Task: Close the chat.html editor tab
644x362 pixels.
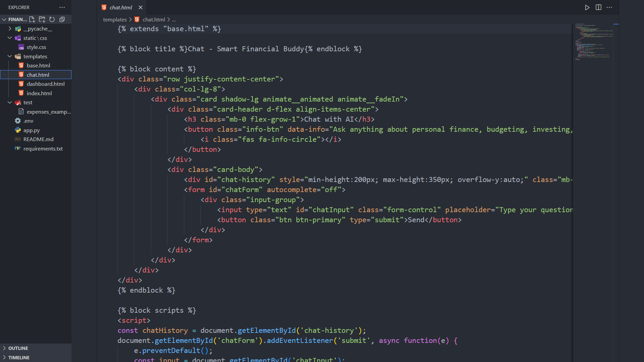Action: pyautogui.click(x=141, y=7)
